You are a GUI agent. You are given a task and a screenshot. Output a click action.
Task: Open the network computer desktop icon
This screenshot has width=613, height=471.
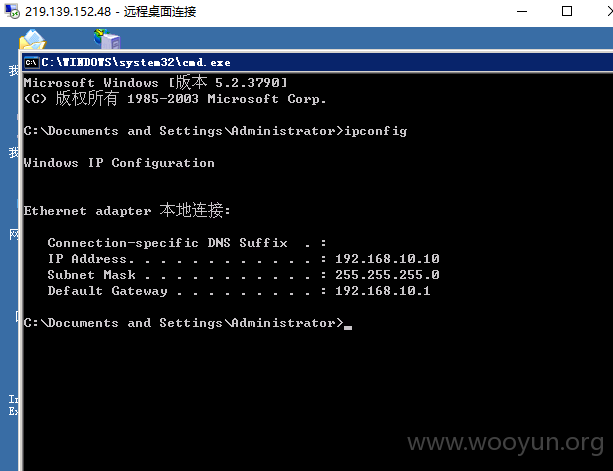click(107, 39)
